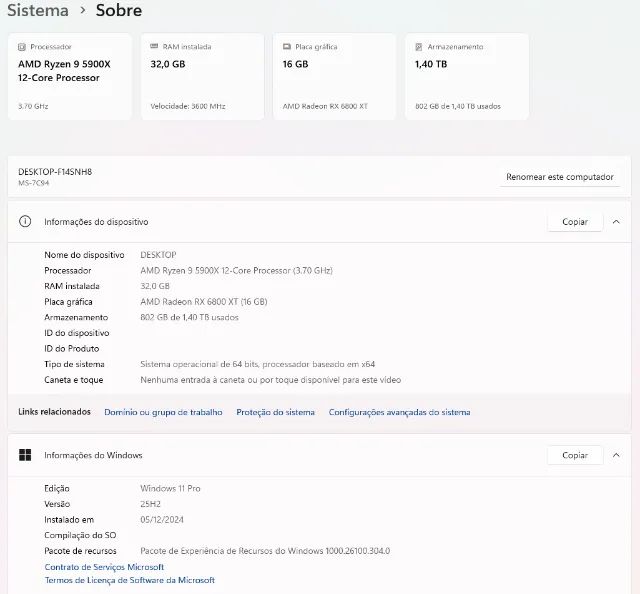Click the Velocidade: 3600 MHz text
This screenshot has width=640, height=594.
click(188, 106)
